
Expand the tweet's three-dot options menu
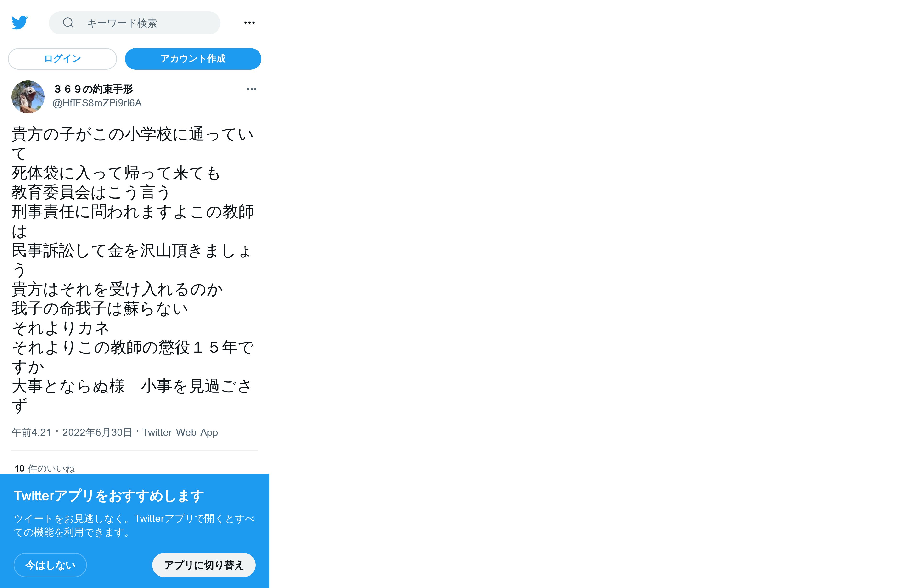(x=252, y=89)
